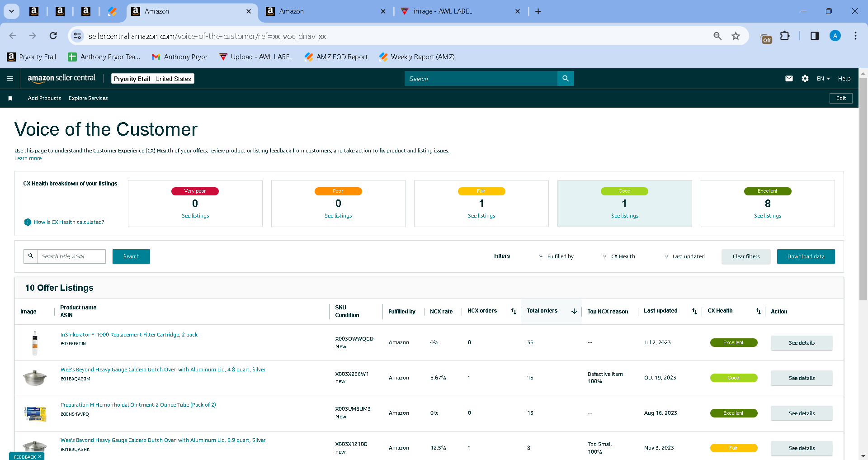Bookmark this page with the star icon

[x=736, y=36]
